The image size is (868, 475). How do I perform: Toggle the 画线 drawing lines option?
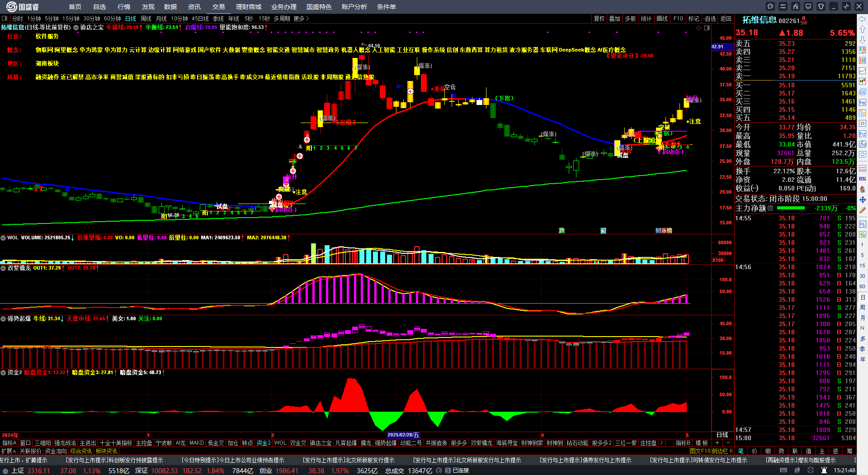coord(662,19)
